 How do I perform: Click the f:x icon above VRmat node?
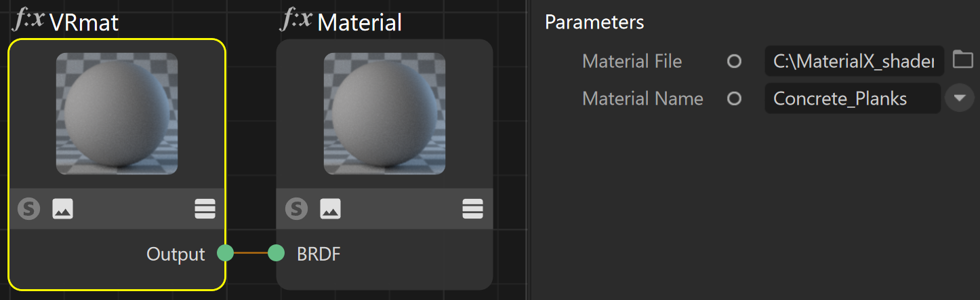click(28, 20)
